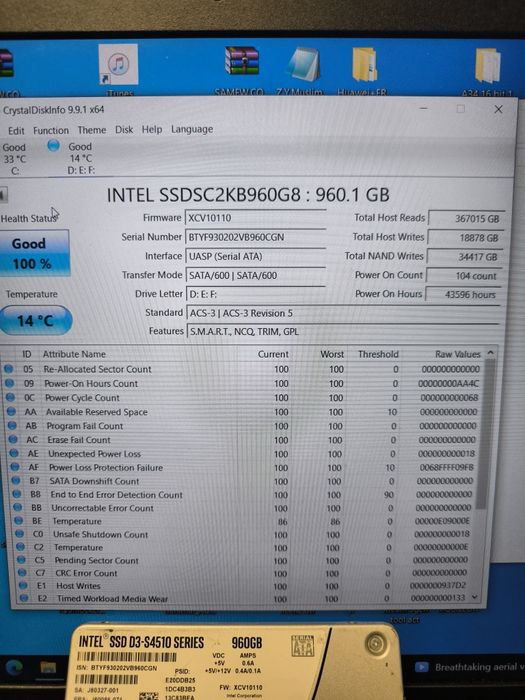
Task: Click status dot for SATA Downshift Count
Action: (16, 480)
